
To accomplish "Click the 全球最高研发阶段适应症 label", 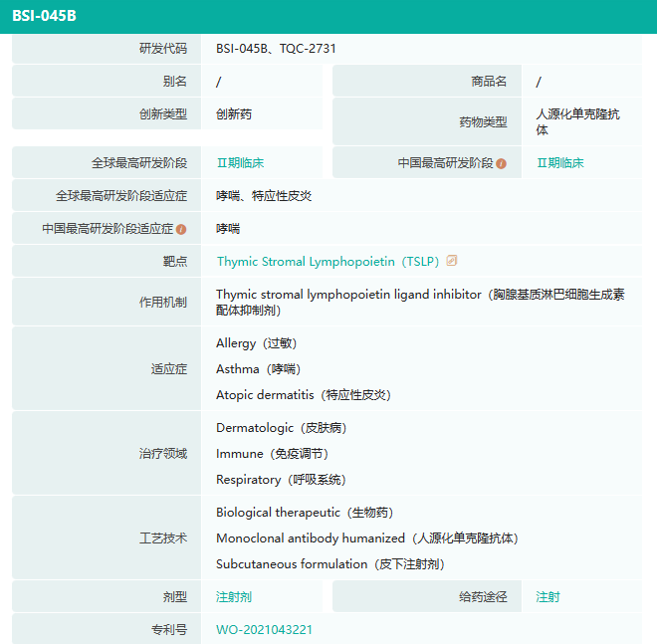I will [x=121, y=196].
